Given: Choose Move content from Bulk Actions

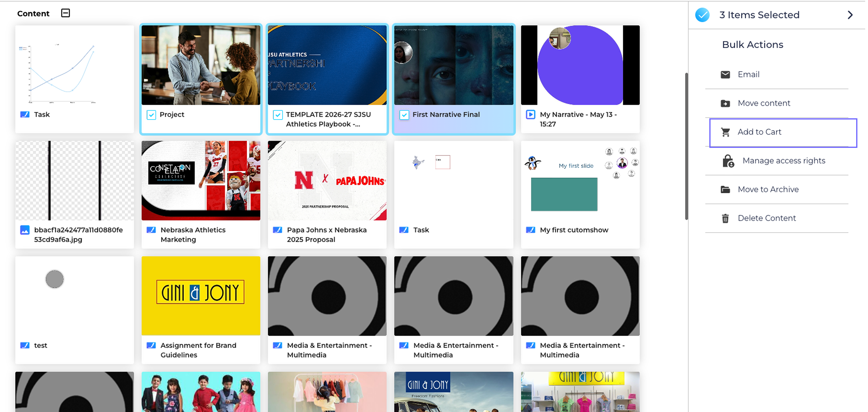Looking at the screenshot, I should [777, 103].
